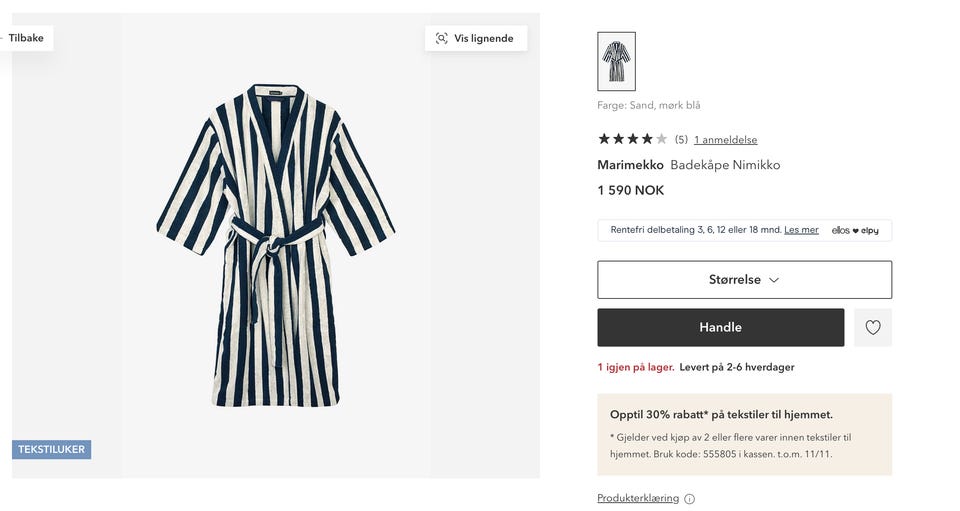Click Les mer about installment payment
The width and height of the screenshot is (960, 511).
click(801, 230)
